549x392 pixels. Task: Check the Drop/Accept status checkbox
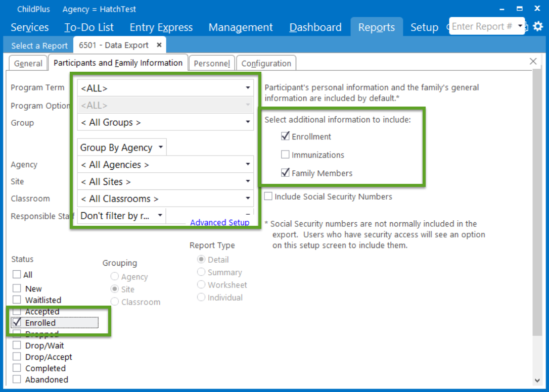pos(17,357)
